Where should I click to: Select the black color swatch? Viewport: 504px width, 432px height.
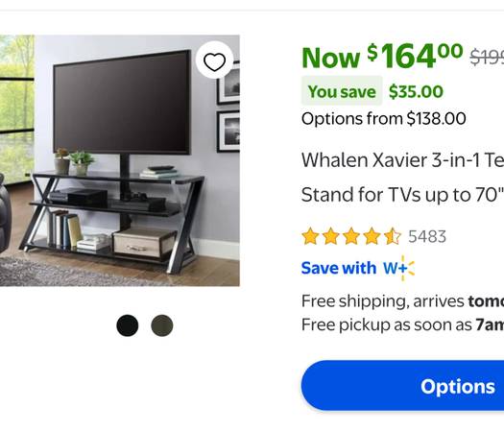tap(128, 325)
